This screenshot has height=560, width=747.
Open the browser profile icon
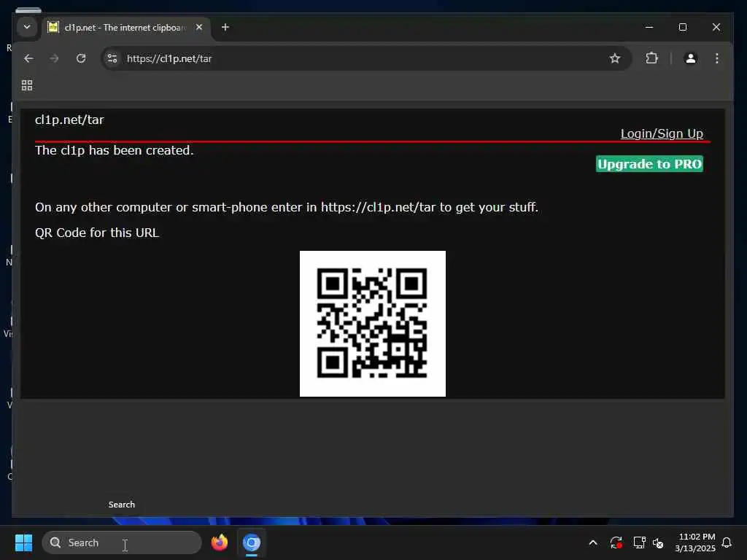click(690, 58)
